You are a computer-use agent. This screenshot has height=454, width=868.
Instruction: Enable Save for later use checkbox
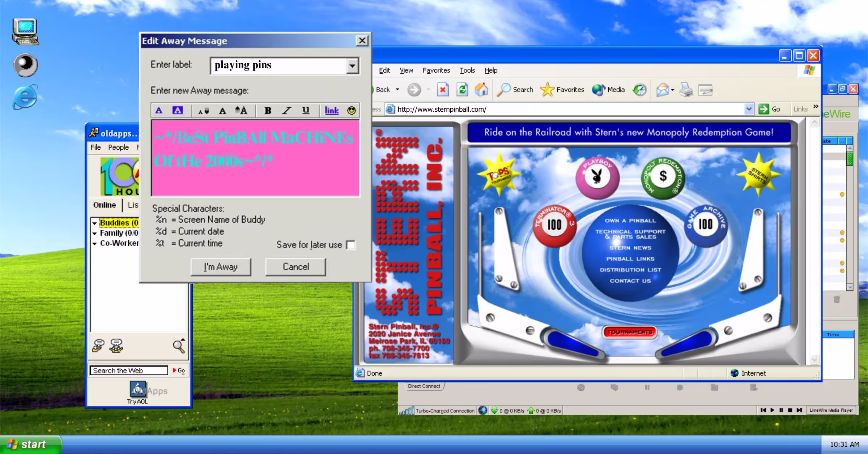pos(350,245)
